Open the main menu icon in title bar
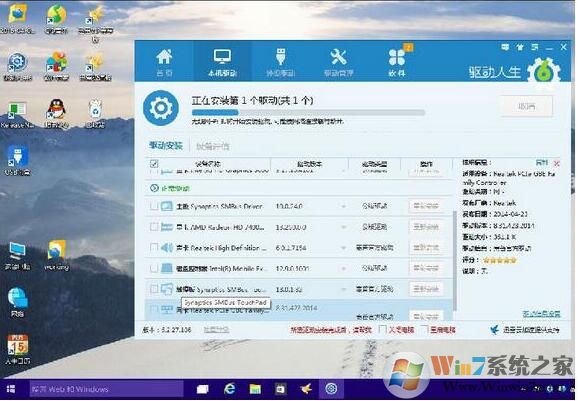580x401 pixels. [535, 47]
